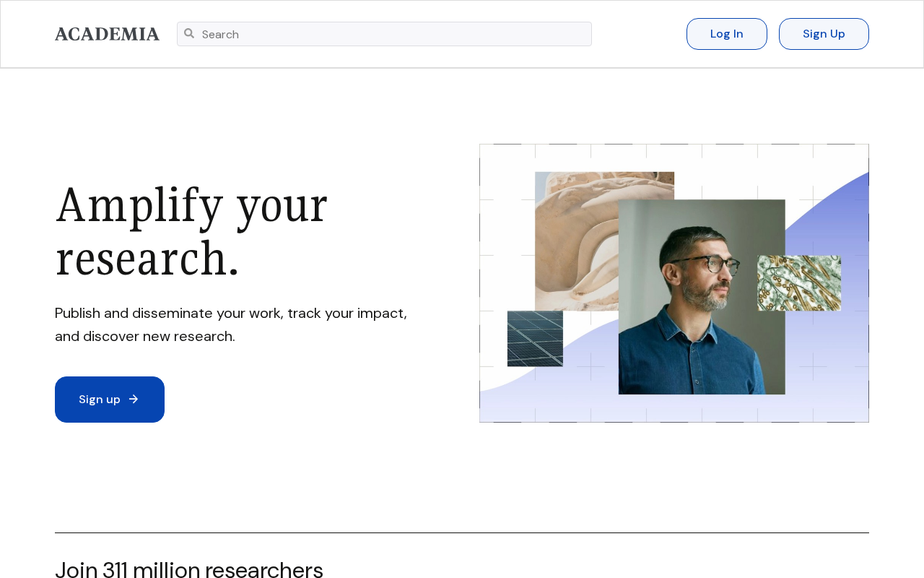Viewport: 924px width, 578px height.
Task: Select the solar panel image
Action: 535,339
